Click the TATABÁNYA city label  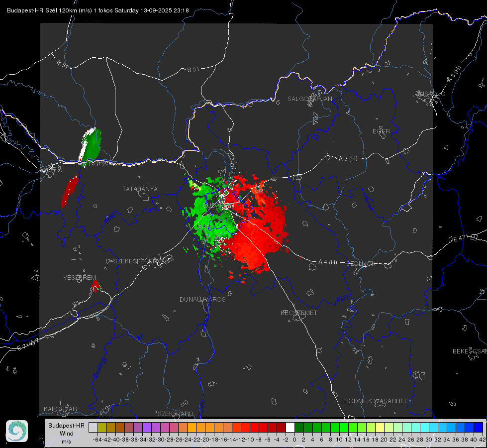click(140, 189)
